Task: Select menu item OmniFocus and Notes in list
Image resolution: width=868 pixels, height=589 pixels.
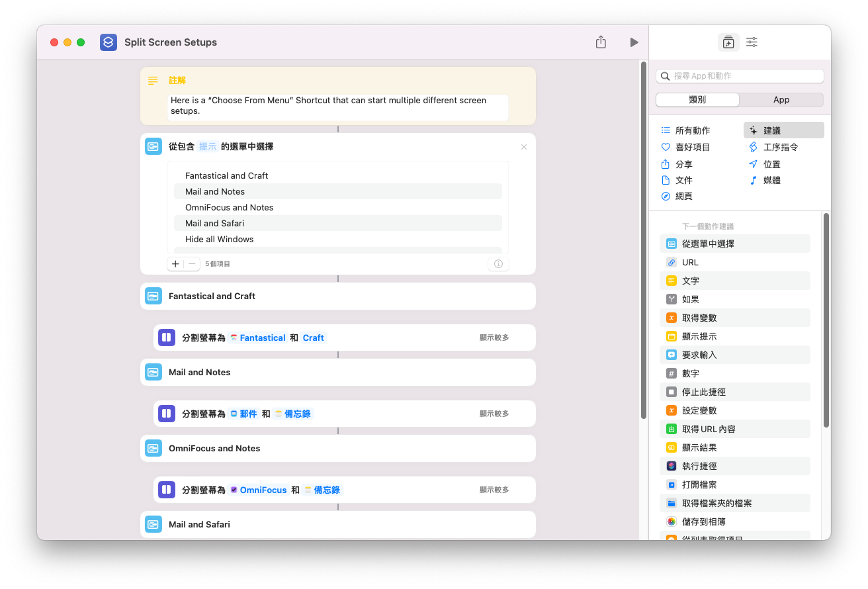Action: click(x=338, y=207)
